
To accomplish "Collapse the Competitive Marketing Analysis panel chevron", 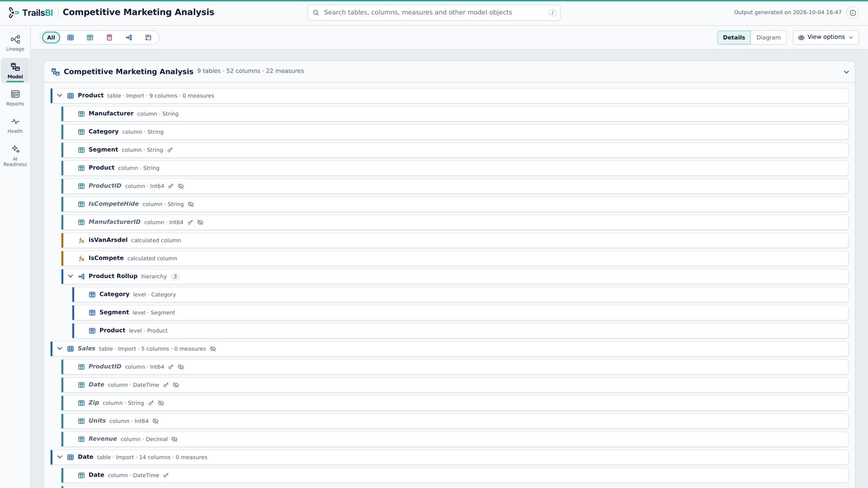I will click(x=846, y=72).
